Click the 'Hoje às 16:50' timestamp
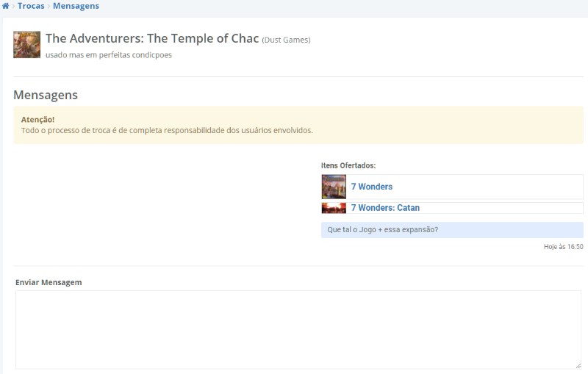 click(563, 247)
